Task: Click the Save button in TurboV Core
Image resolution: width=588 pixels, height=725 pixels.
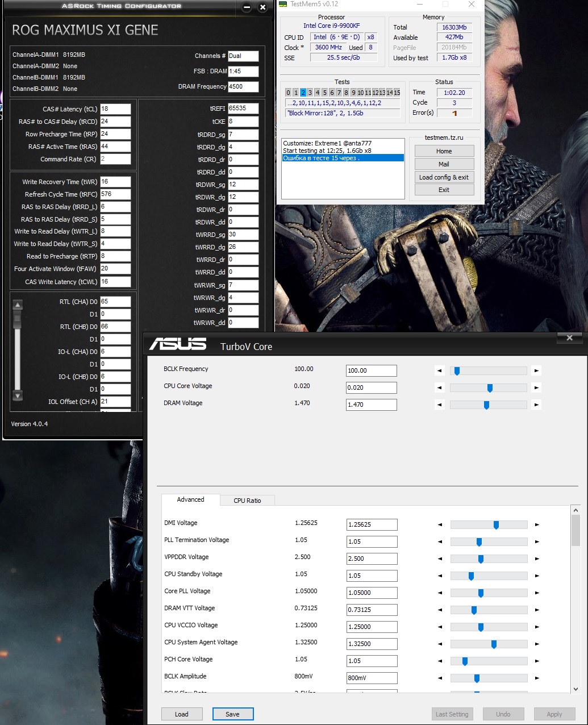Action: pyautogui.click(x=233, y=714)
